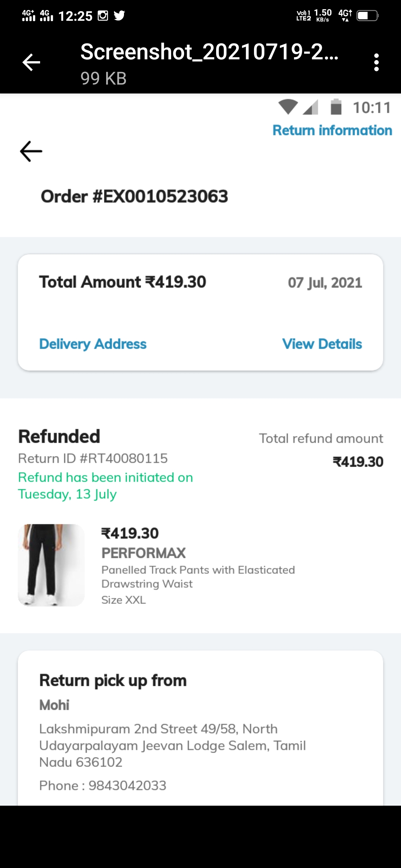Viewport: 401px width, 868px height.
Task: Tap the cellular signal icon beside Wi-Fi
Action: 311,108
